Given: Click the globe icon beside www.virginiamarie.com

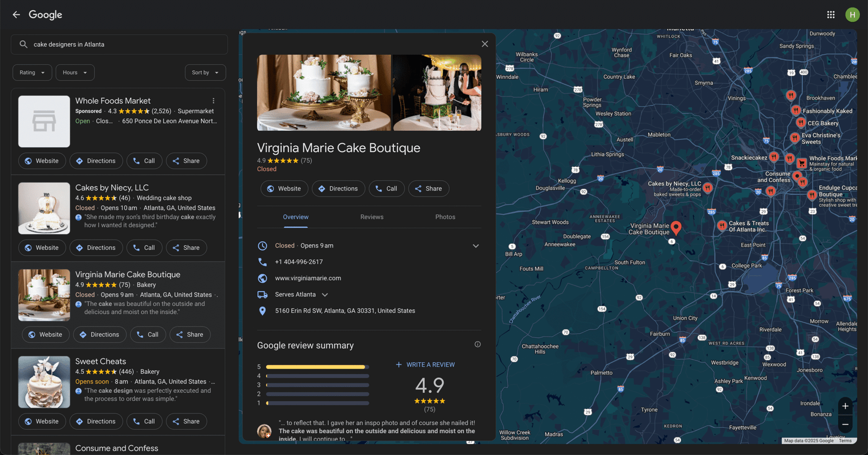Looking at the screenshot, I should click(263, 278).
